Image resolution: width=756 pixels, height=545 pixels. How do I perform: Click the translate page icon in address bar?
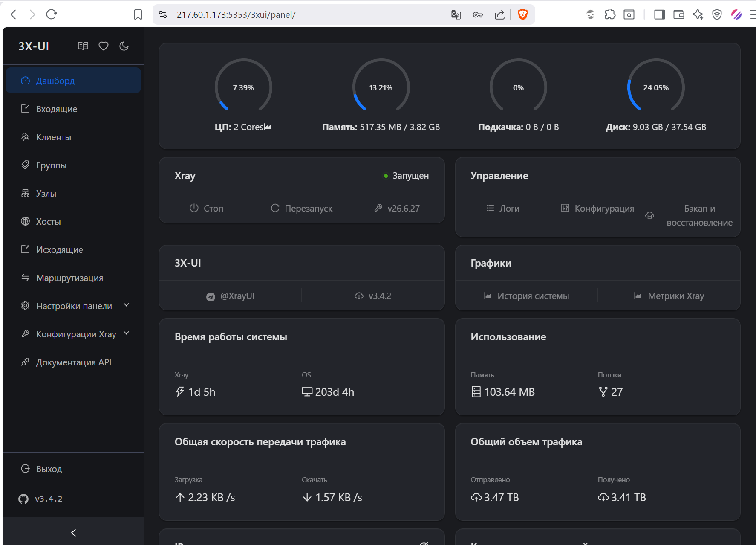coord(456,15)
